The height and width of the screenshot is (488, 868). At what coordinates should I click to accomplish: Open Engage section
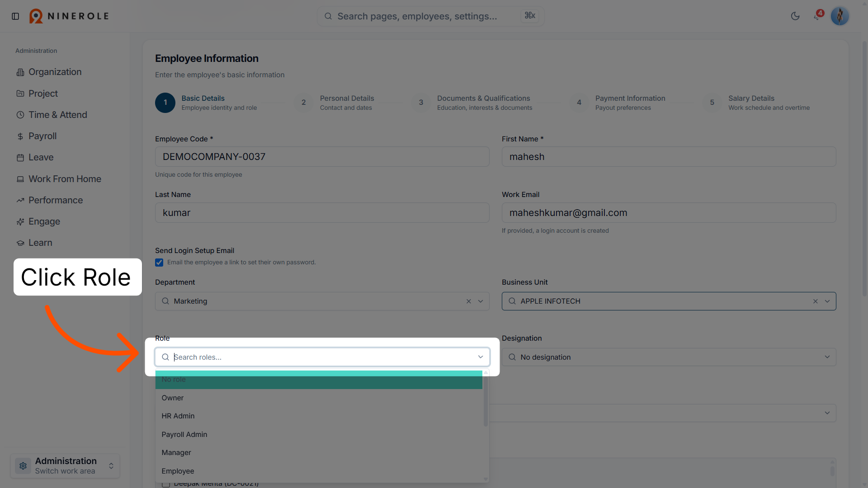pyautogui.click(x=38, y=221)
